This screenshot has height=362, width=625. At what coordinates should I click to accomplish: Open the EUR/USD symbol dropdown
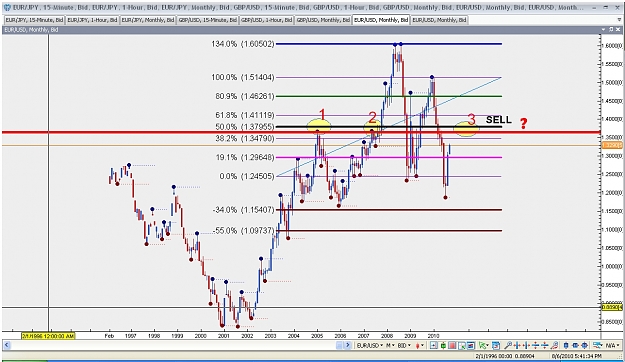pyautogui.click(x=369, y=345)
